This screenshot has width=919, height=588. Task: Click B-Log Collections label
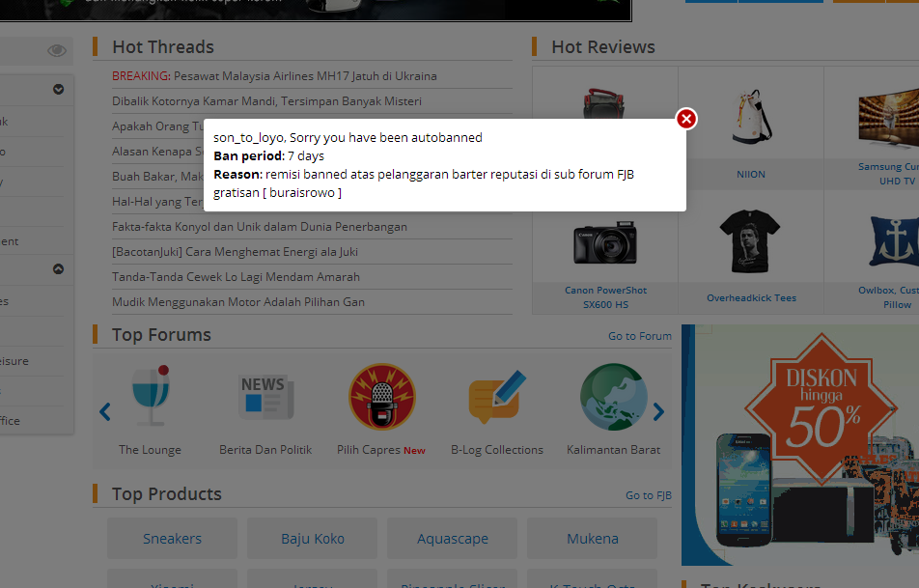point(497,450)
